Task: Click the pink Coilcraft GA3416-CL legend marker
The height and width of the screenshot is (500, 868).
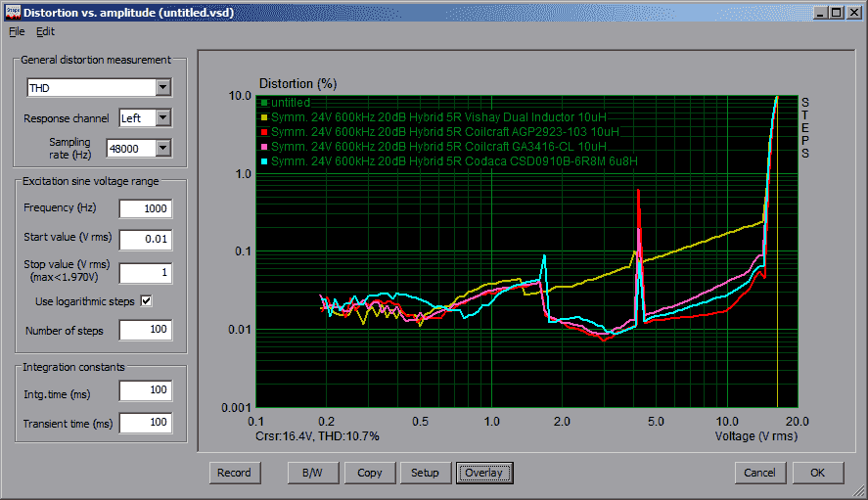Action: [264, 146]
